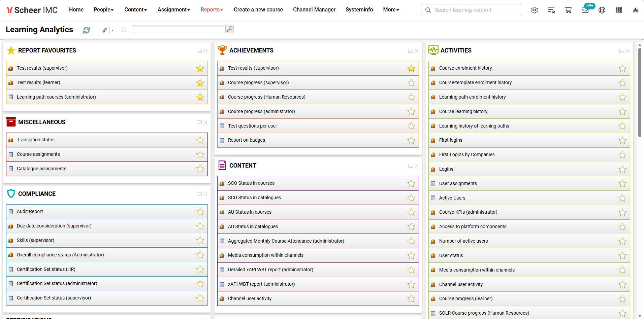
Task: Close the Achievements panel
Action: point(417,51)
